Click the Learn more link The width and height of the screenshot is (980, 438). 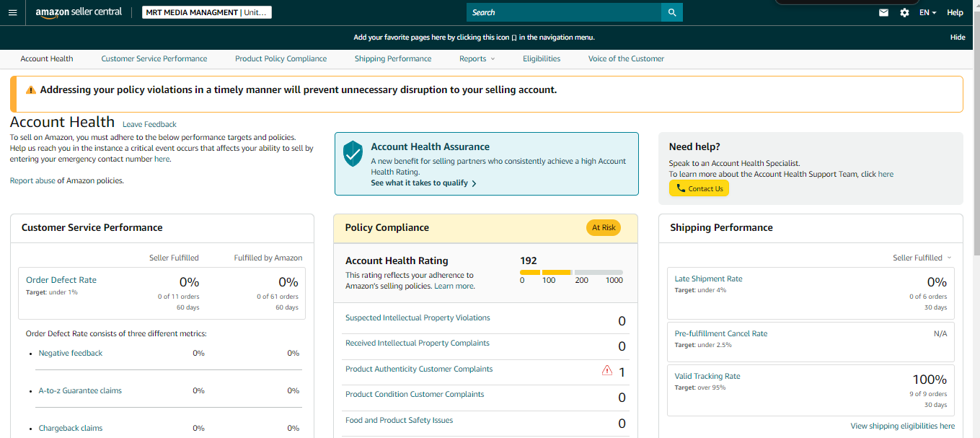[x=454, y=286]
